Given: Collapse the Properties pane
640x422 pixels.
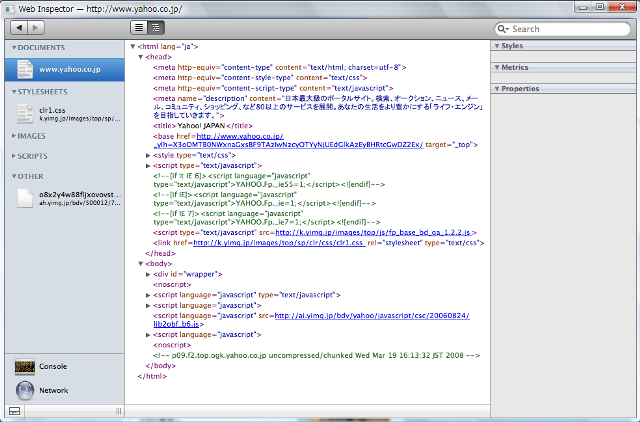Looking at the screenshot, I should tap(497, 89).
